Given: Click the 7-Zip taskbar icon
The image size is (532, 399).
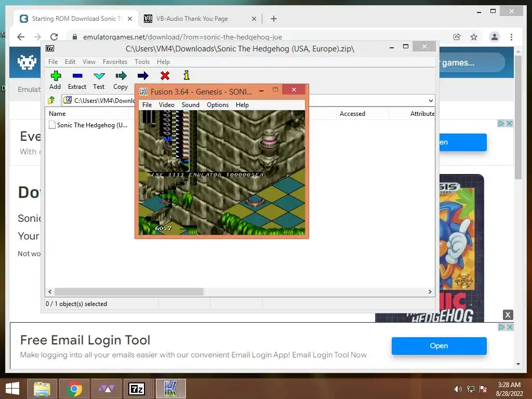Looking at the screenshot, I should 137,389.
